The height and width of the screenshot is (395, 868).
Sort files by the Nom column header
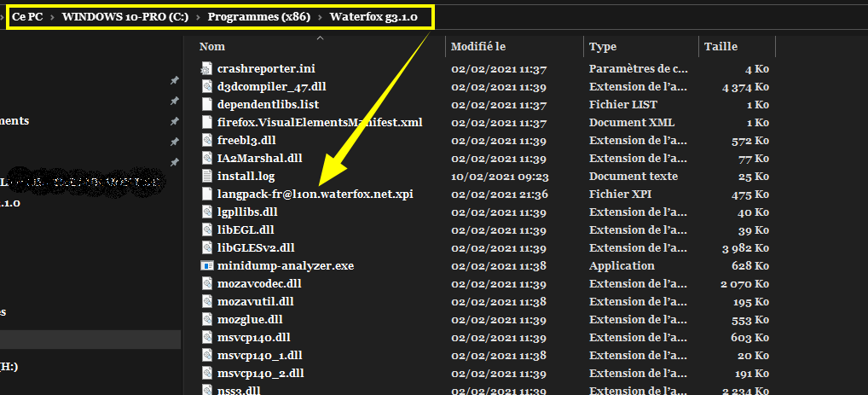tap(212, 47)
